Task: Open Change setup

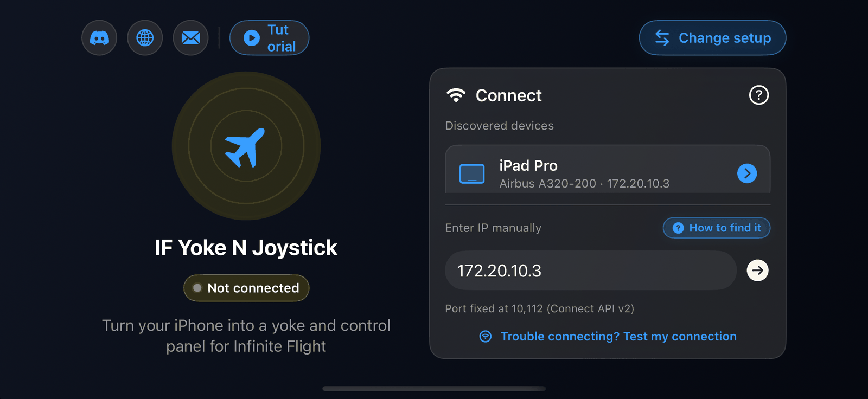Action: [712, 38]
